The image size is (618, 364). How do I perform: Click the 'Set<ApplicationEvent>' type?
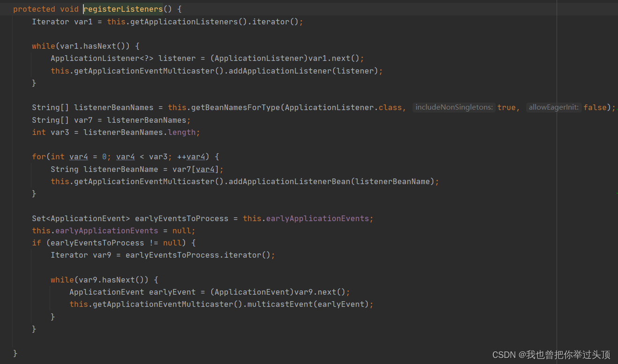[x=81, y=219]
